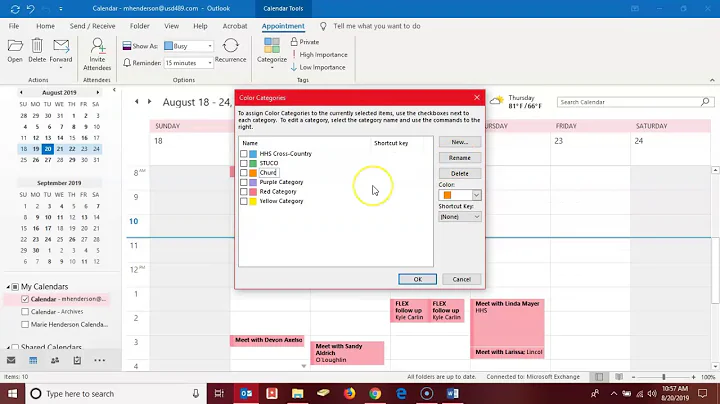Go to the previous week using the back arrow
This screenshot has height=404, width=720.
[x=136, y=101]
